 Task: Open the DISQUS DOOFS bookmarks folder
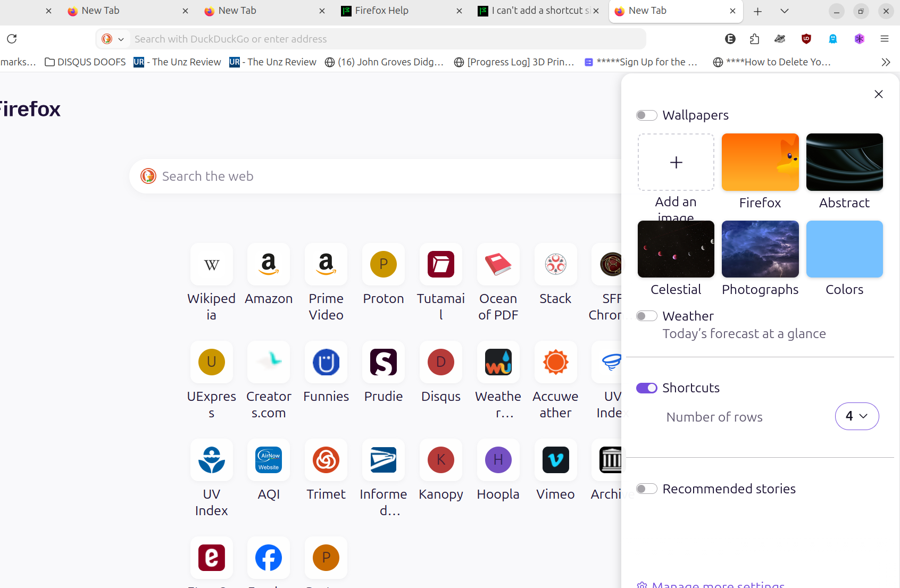(x=85, y=62)
